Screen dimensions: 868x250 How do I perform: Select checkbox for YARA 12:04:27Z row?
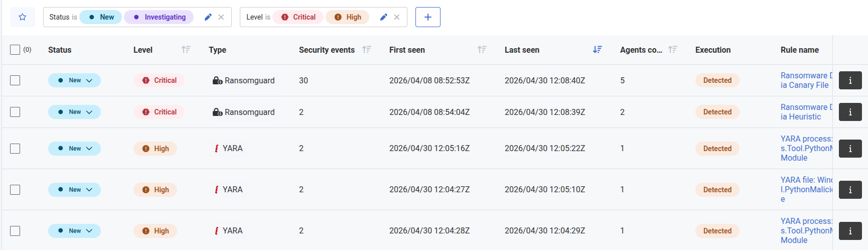tap(15, 190)
